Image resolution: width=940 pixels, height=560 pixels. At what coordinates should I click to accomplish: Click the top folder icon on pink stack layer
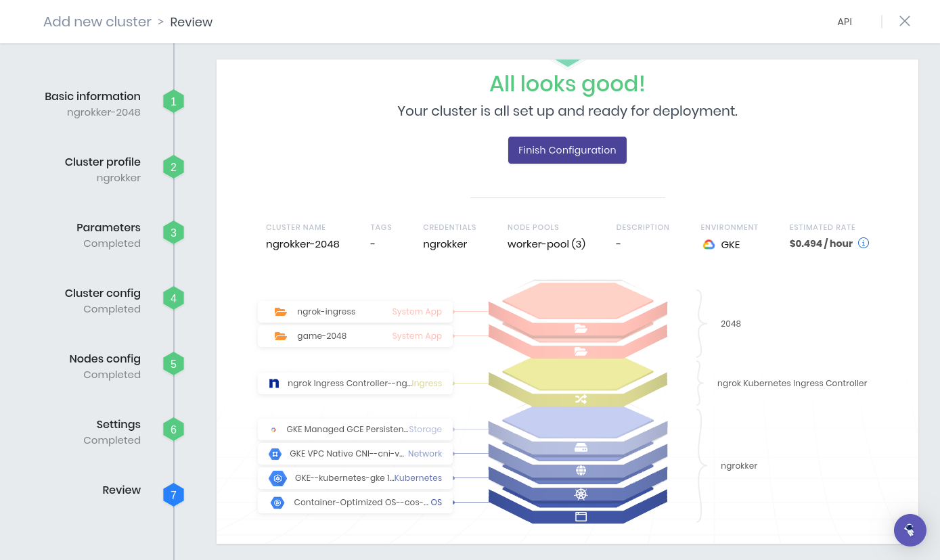581,329
